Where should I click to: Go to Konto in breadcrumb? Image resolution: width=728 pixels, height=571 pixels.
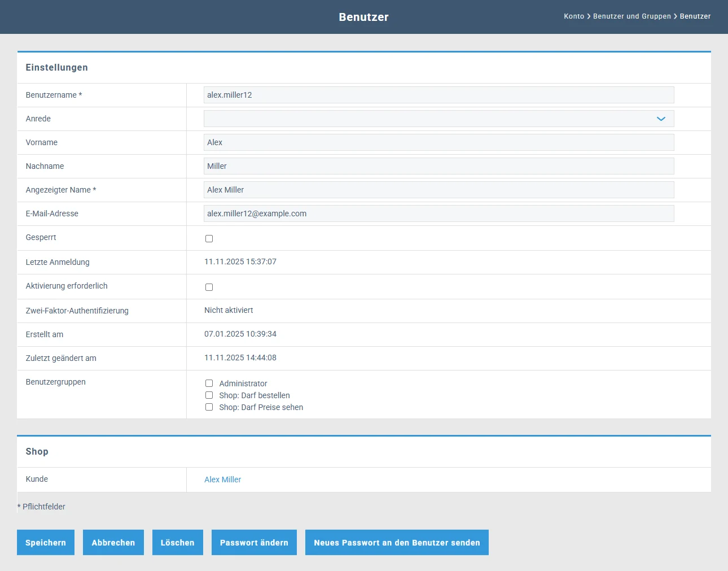pos(573,16)
